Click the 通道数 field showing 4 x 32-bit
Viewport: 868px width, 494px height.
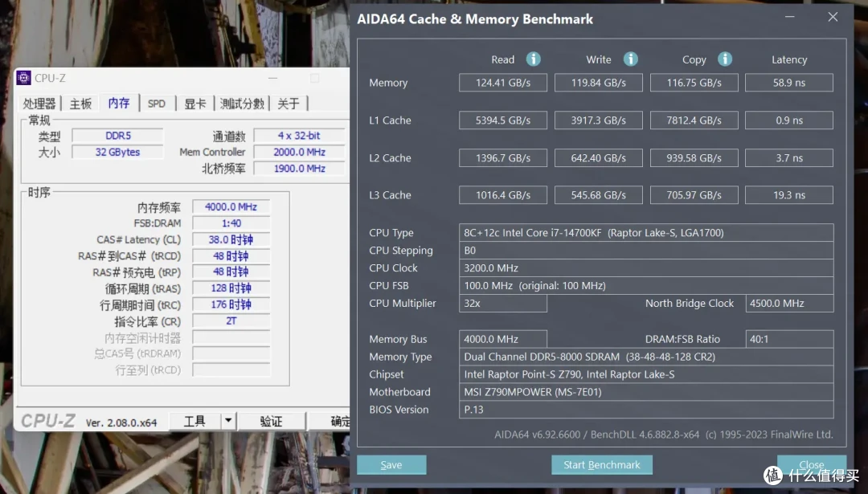coord(300,136)
